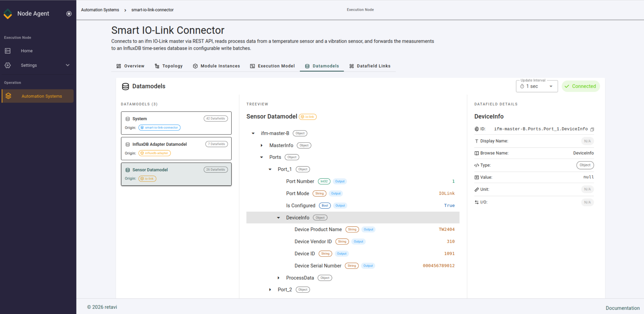Image resolution: width=644 pixels, height=314 pixels.
Task: Open the Update Interval dropdown
Action: point(537,86)
